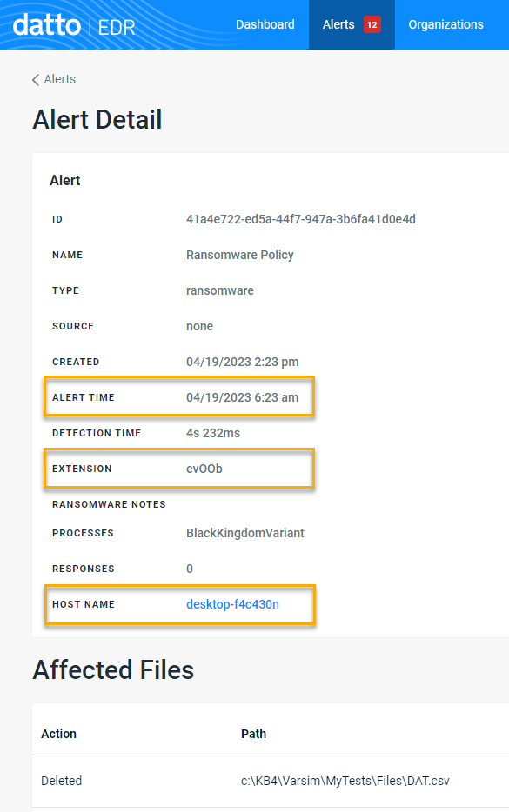Viewport: 509px width, 812px height.
Task: Open the Dashboard tab
Action: 265,24
